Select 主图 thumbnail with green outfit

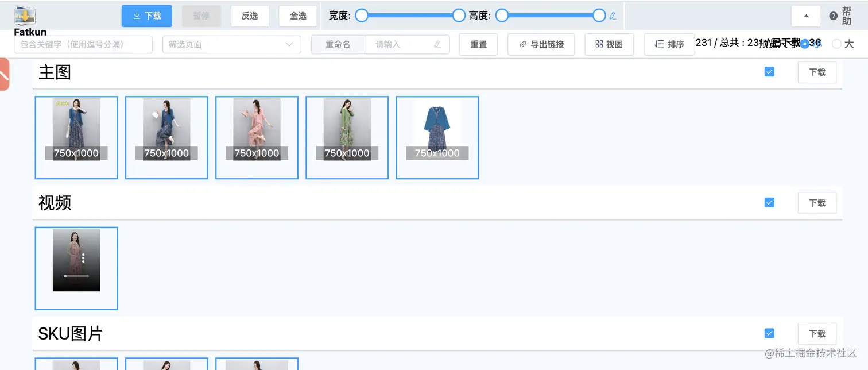(347, 137)
